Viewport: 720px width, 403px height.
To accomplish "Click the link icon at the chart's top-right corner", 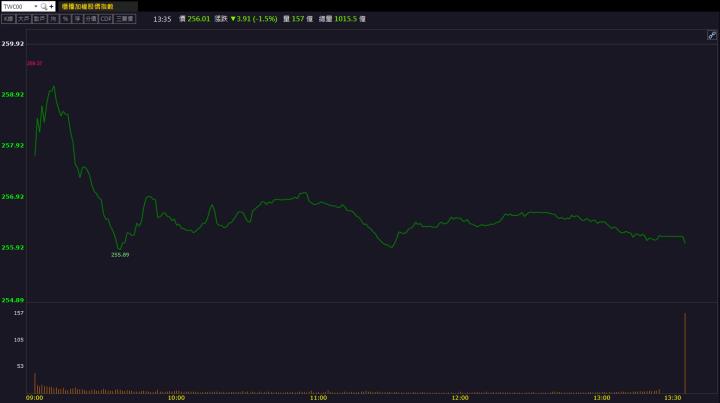I will [712, 35].
